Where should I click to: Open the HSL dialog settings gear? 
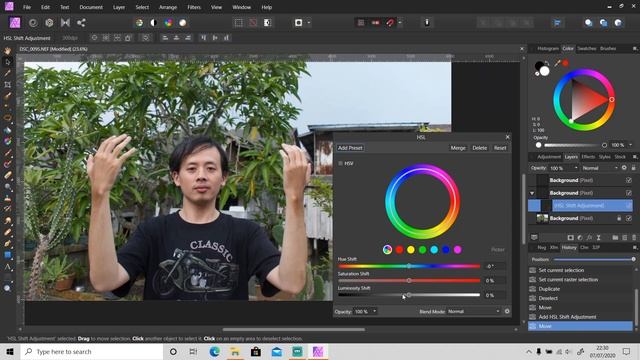(507, 311)
